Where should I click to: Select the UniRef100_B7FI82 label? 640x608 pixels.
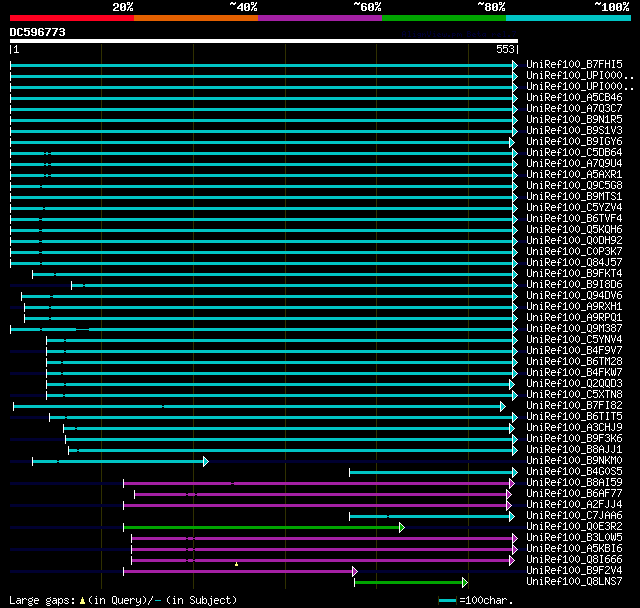(574, 406)
